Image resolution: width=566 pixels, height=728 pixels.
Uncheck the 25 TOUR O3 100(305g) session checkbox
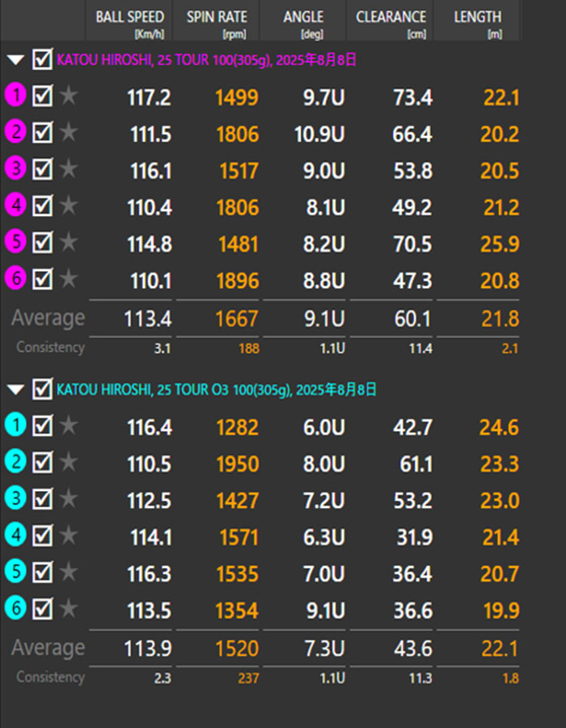click(42, 390)
